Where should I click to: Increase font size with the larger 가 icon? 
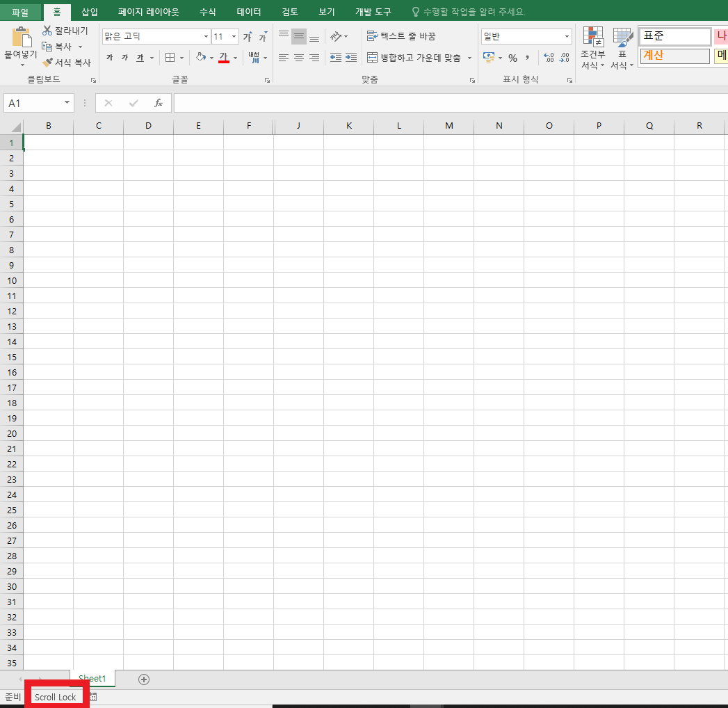coord(248,36)
